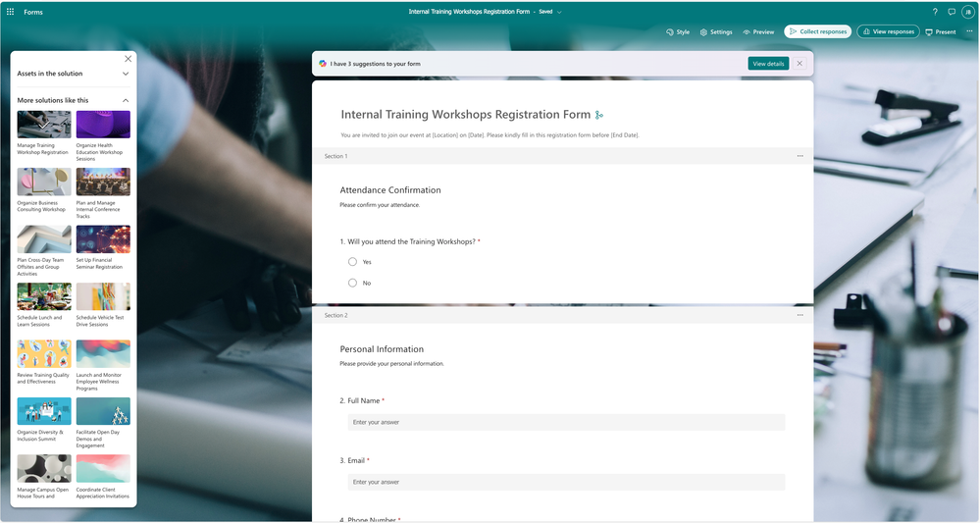Open Organize Diversity & Inclusion Summit
Screen dimensions: 980x523
pos(44,420)
